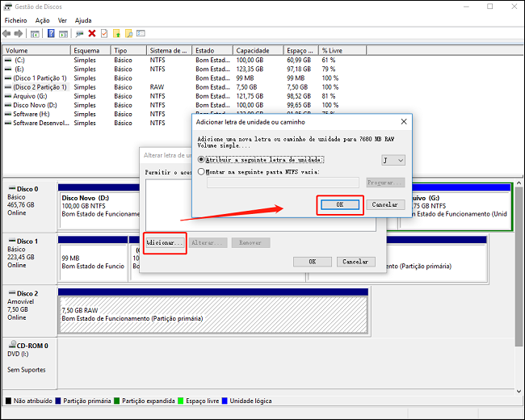Click the scroll down arrow of disk pane
This screenshot has width=525, height=420.
click(x=519, y=391)
